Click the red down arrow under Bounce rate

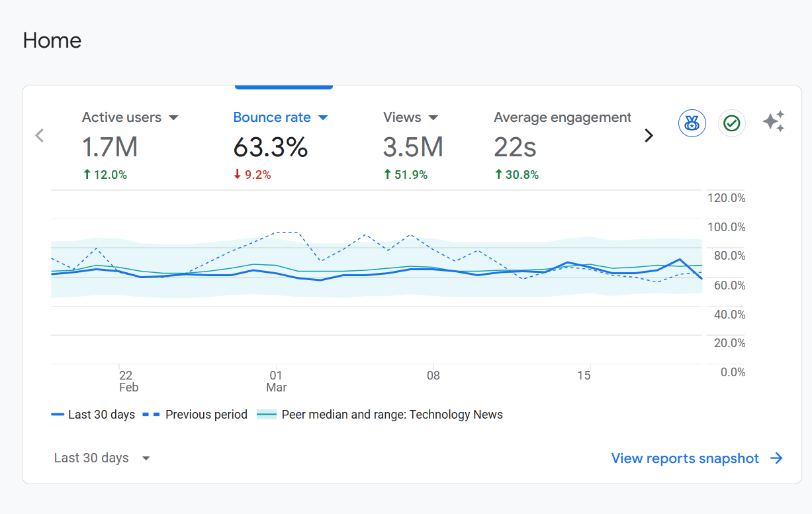[238, 174]
